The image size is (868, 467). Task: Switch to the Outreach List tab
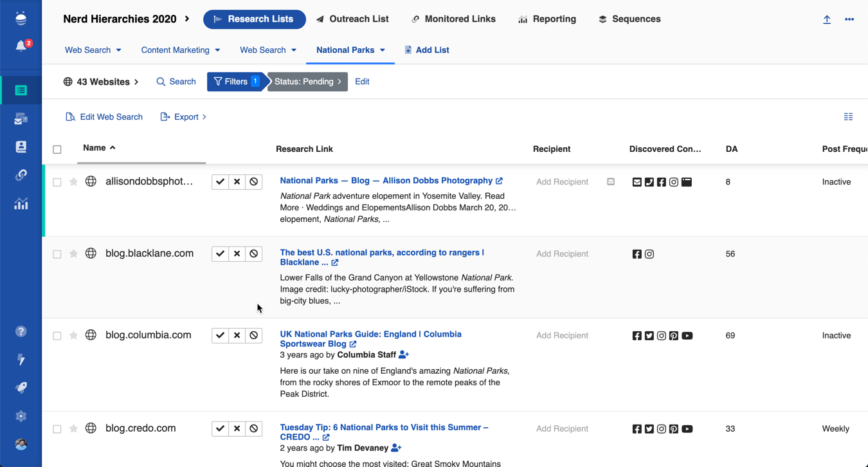click(352, 19)
